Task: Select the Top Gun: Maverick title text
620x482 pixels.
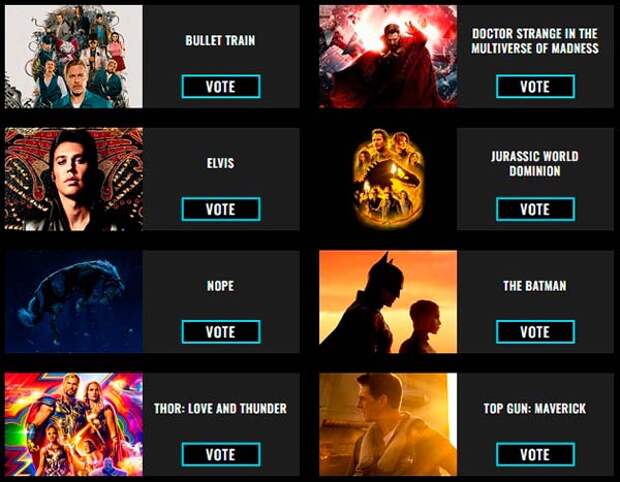Action: coord(535,408)
